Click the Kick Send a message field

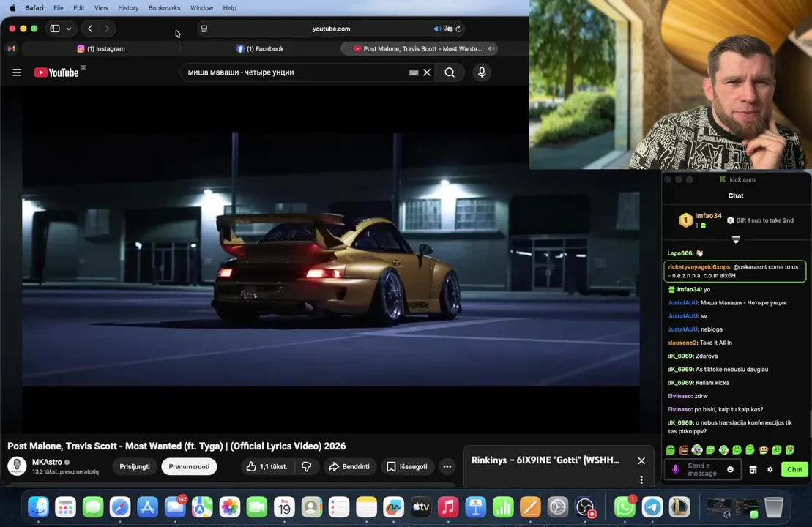[x=701, y=469]
